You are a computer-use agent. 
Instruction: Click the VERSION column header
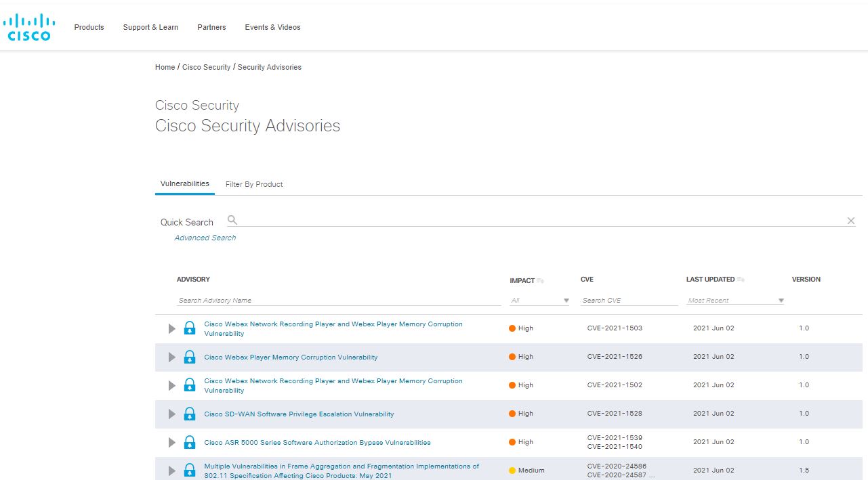806,279
